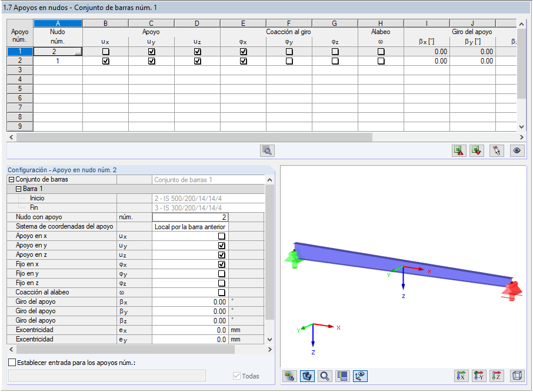Uncheck ux support for row 2
533x392 pixels.
[x=106, y=61]
